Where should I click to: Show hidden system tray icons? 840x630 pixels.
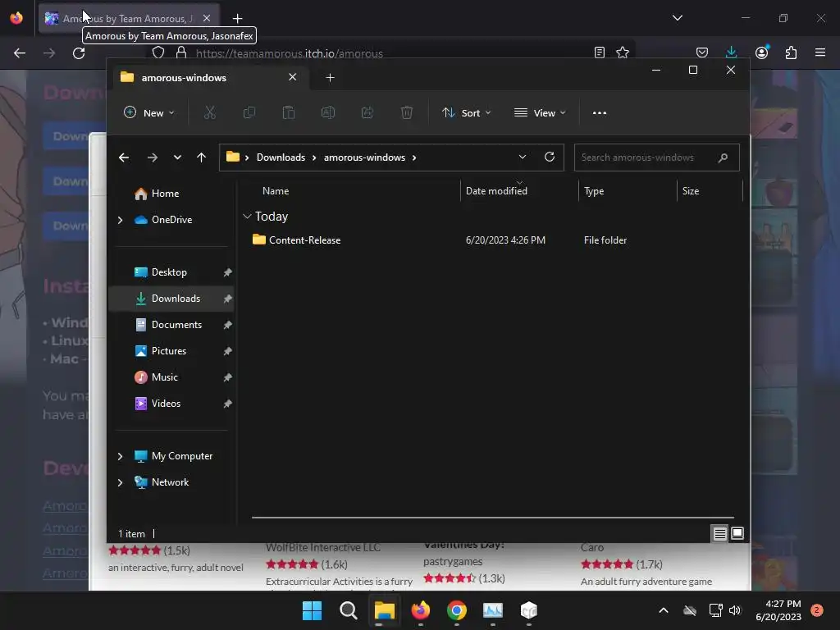point(663,610)
